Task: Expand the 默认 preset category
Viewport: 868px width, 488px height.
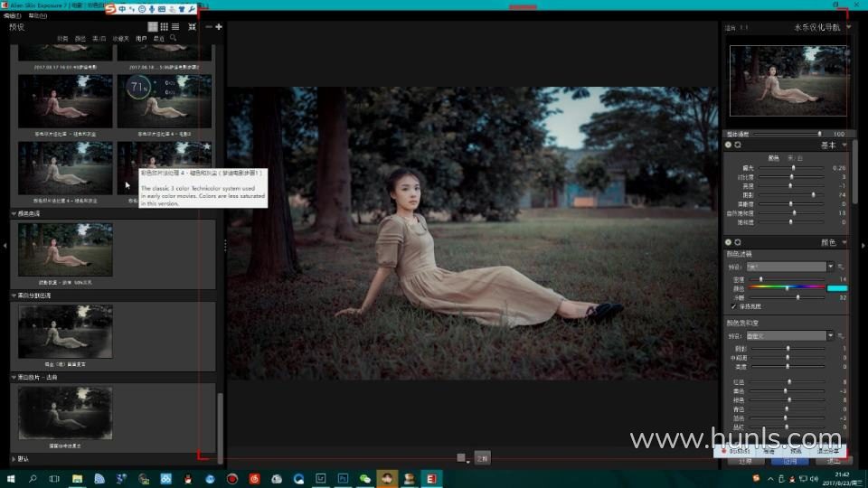Action: pos(14,459)
